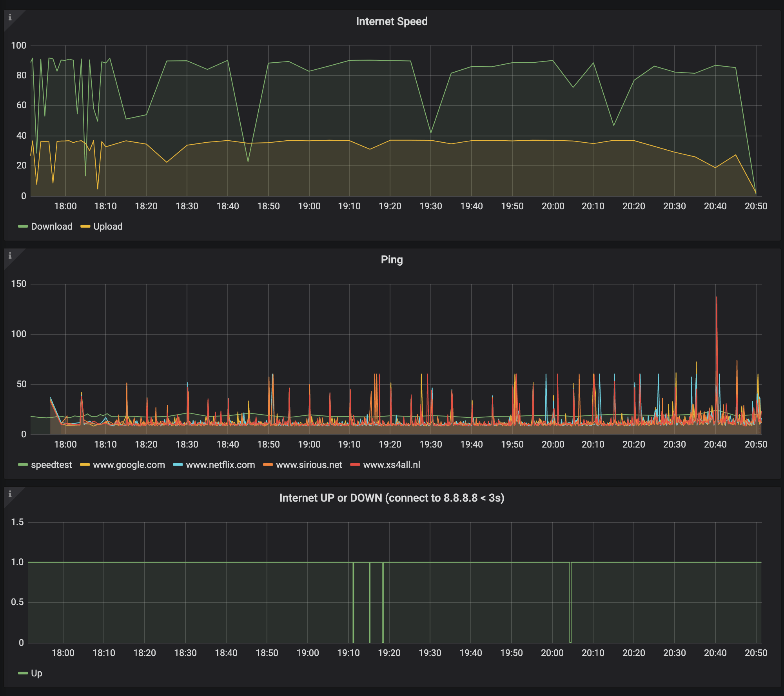Toggle www.xs4all.nl legend entry
Image resolution: width=784 pixels, height=696 pixels.
391,465
